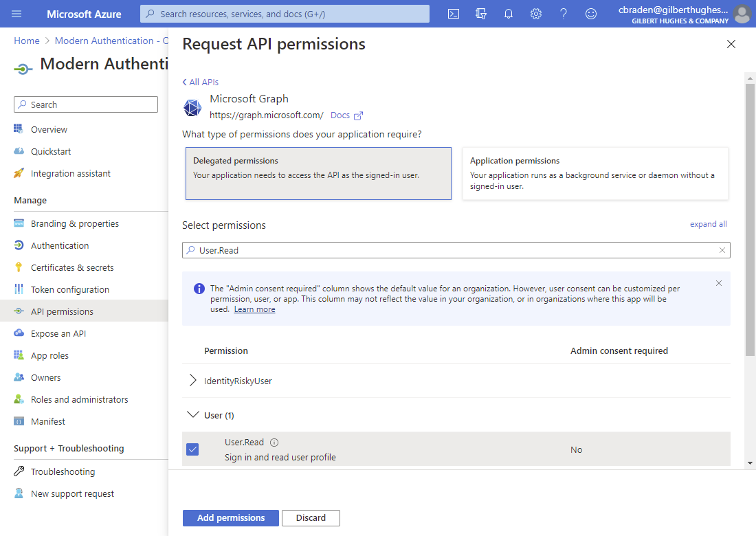Image resolution: width=756 pixels, height=536 pixels.
Task: Select Application permissions card
Action: click(x=595, y=174)
